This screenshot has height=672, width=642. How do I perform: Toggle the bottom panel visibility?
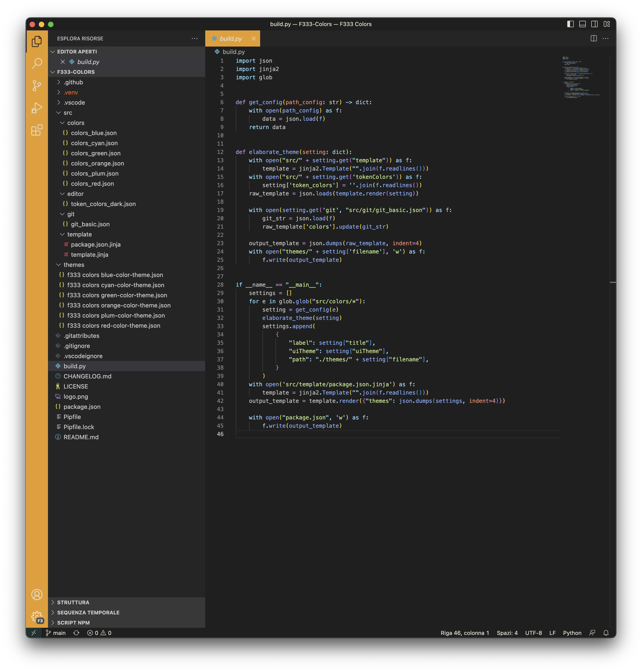click(x=582, y=24)
